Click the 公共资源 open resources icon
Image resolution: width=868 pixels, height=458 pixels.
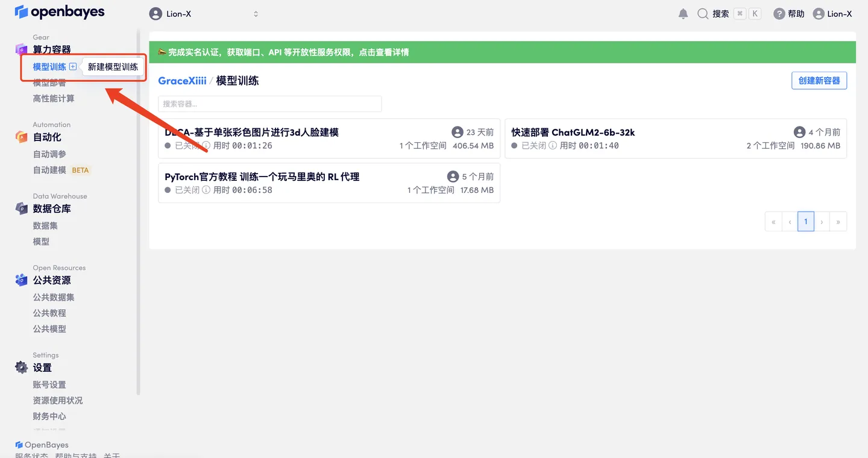20,280
